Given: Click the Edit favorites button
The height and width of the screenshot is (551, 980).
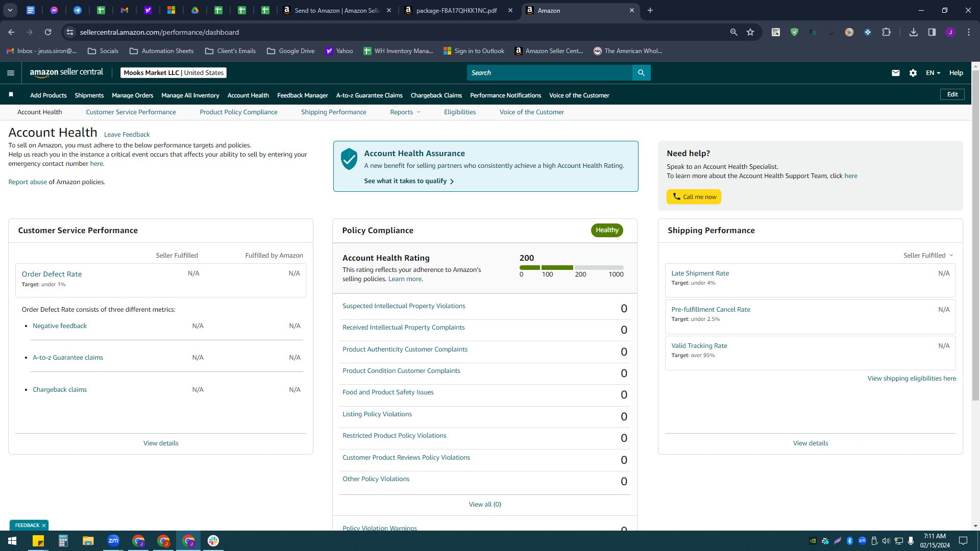Looking at the screenshot, I should click(952, 94).
